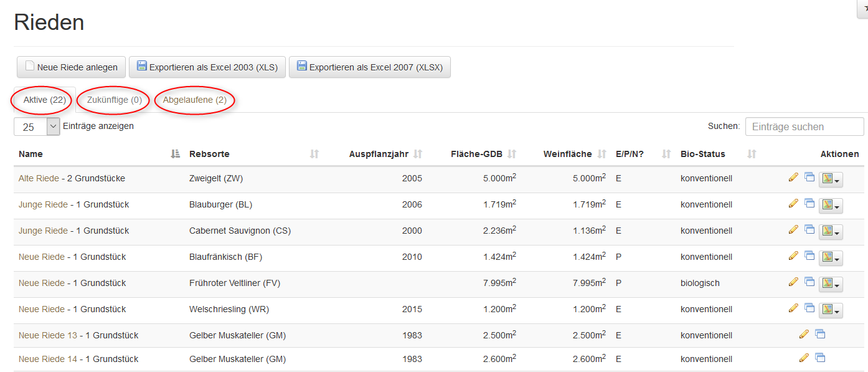
Task: Switch to the Zukünftige (0) tab
Action: [115, 100]
